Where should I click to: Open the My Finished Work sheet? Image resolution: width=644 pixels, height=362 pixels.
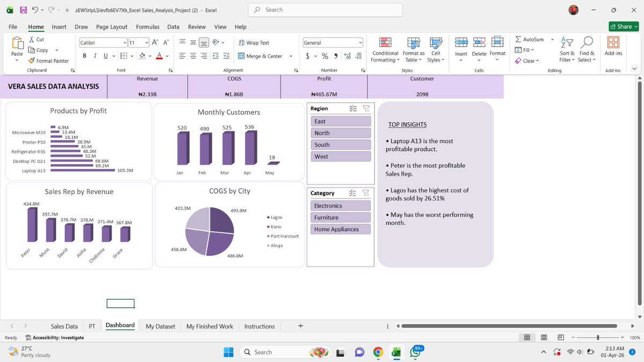tap(210, 326)
